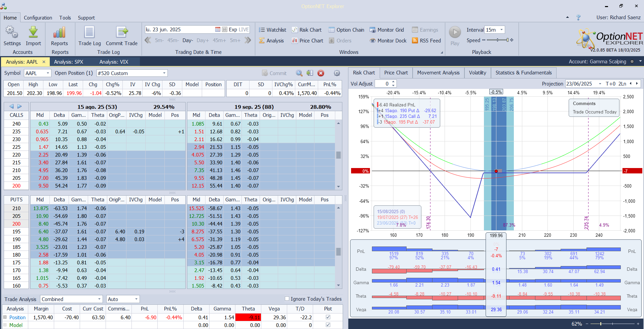Open the Symbol AAPL dropdown
The height and width of the screenshot is (329, 644).
pyautogui.click(x=48, y=73)
